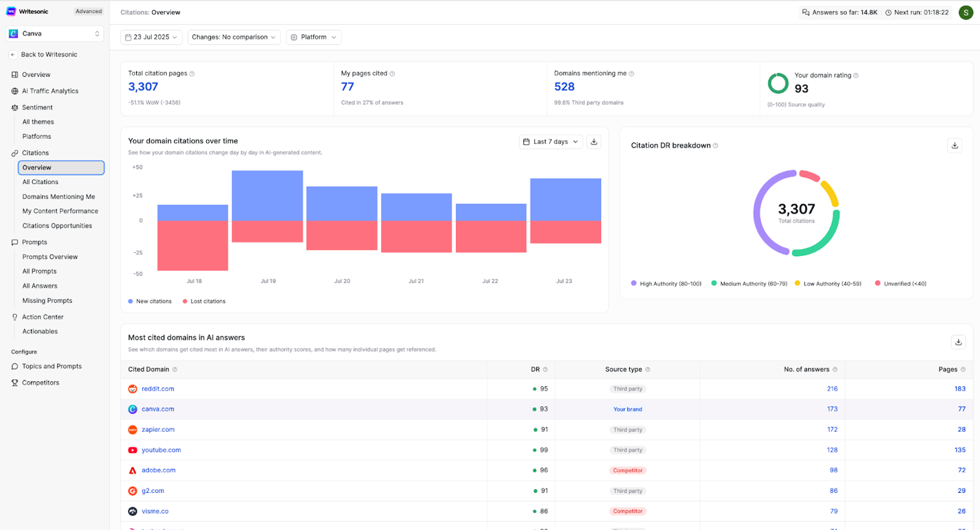Screen dimensions: 980x530
Task: Click the reddit.com favicon icon
Action: pos(133,389)
